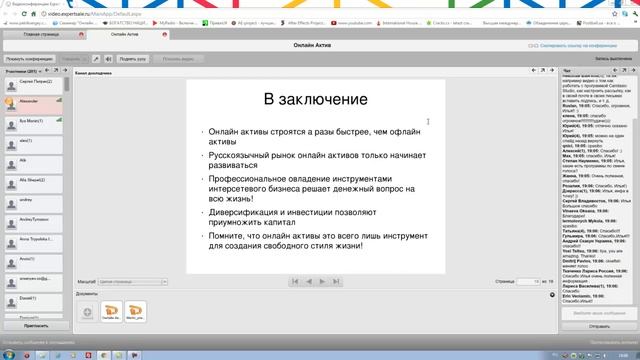Image resolution: width=640 pixels, height=360 pixels.
Task: Move chat panel right with arrow
Action: [x=633, y=71]
